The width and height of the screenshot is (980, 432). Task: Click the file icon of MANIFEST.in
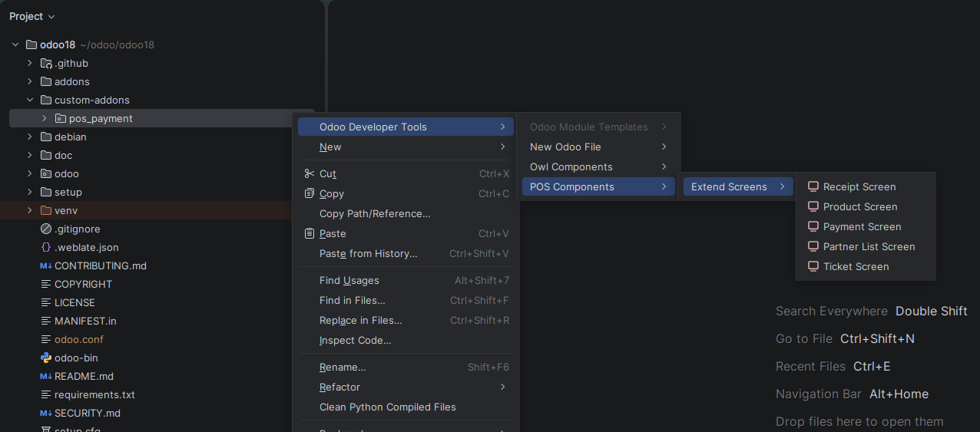[46, 321]
